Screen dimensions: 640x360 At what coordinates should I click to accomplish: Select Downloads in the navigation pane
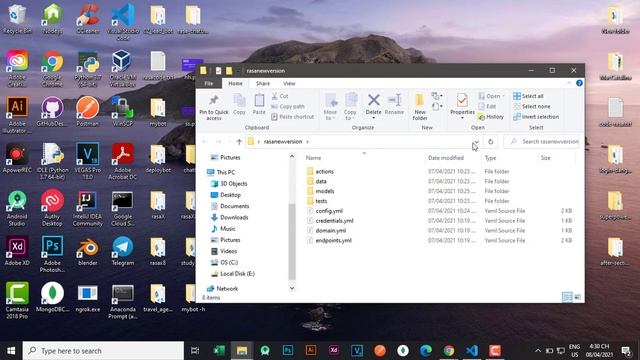pos(230,218)
